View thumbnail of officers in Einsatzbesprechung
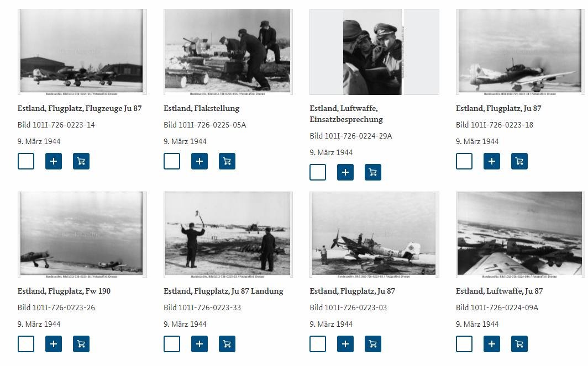Screen dimensions: 588x366 (x=374, y=52)
